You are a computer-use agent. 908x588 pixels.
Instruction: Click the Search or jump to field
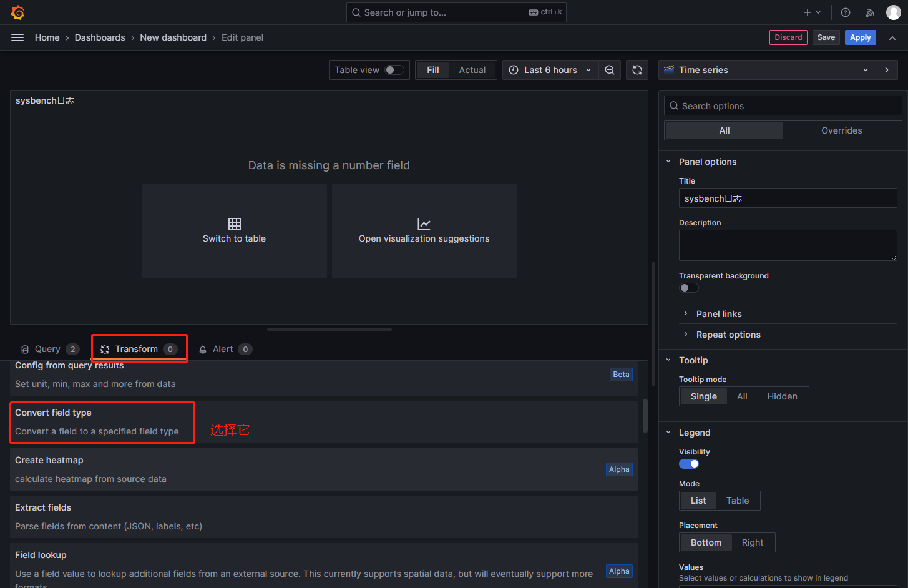pos(456,12)
